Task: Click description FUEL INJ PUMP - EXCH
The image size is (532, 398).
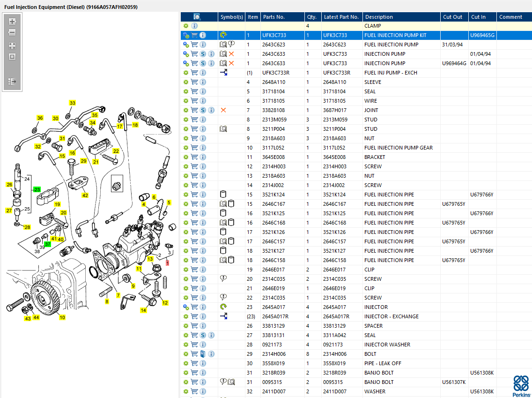Action: 391,73
